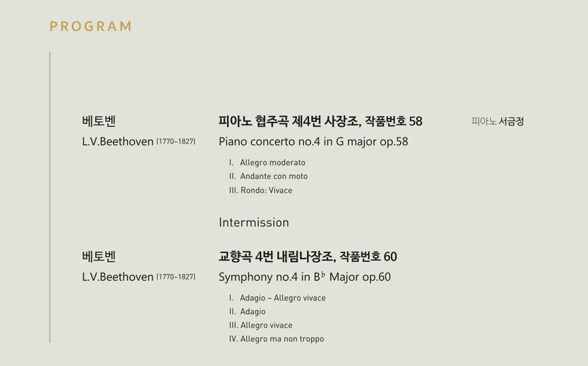The width and height of the screenshot is (588, 366).
Task: Click 베토벤 beside the symphony title
Action: point(99,257)
